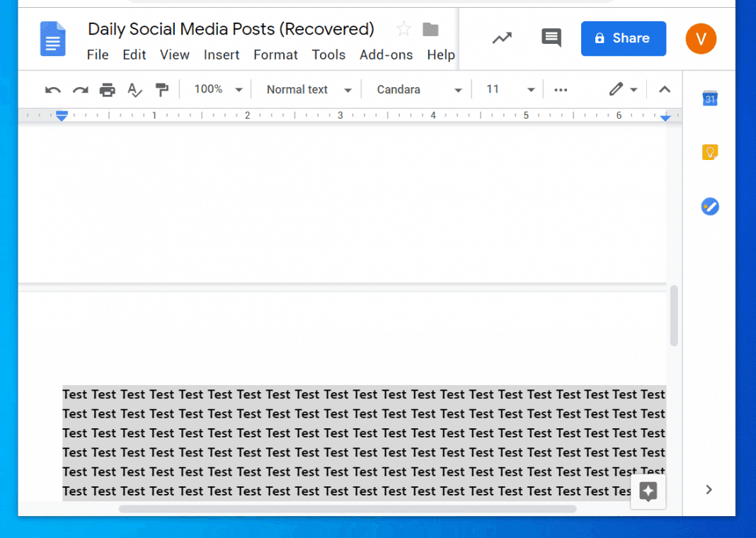Click the Share button
The width and height of the screenshot is (756, 538).
(x=623, y=38)
